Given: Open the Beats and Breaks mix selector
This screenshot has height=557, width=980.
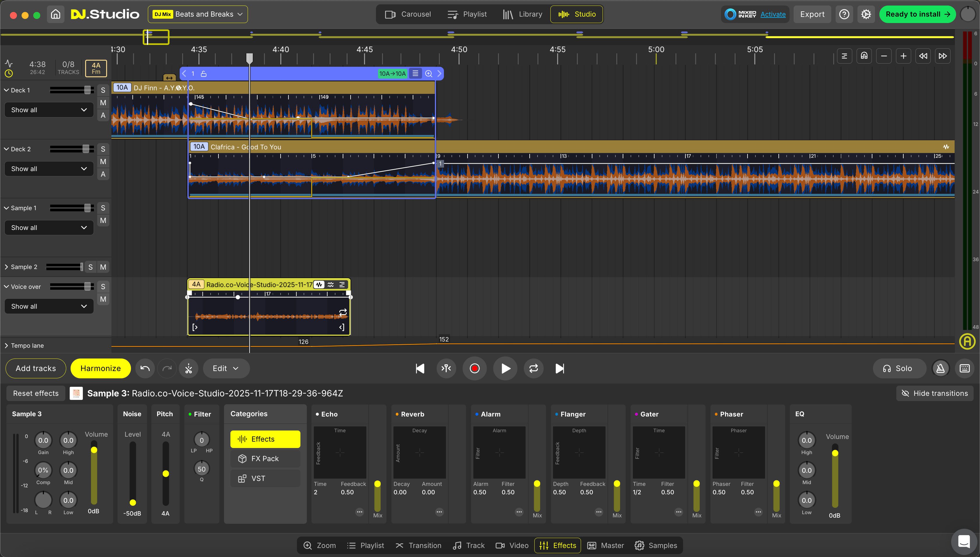Looking at the screenshot, I should pos(197,14).
